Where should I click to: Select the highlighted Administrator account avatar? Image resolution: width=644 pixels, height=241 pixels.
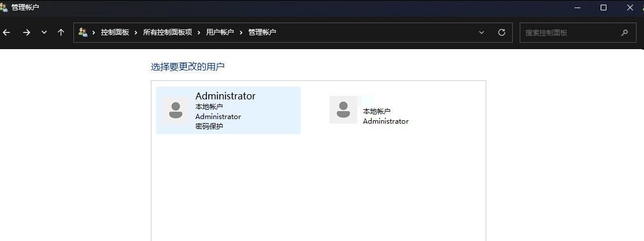[x=176, y=110]
